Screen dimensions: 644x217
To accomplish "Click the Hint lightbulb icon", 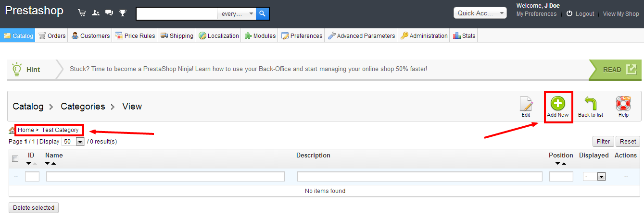I will point(17,70).
